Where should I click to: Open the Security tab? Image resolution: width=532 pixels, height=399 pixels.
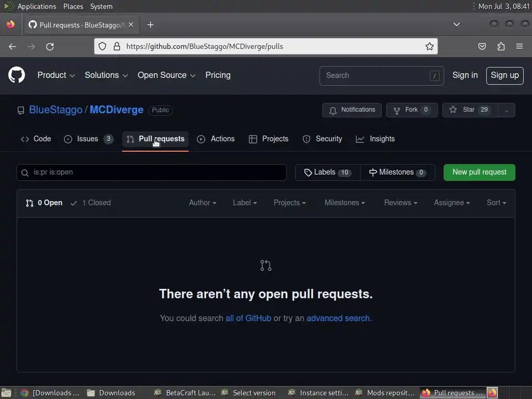[322, 139]
